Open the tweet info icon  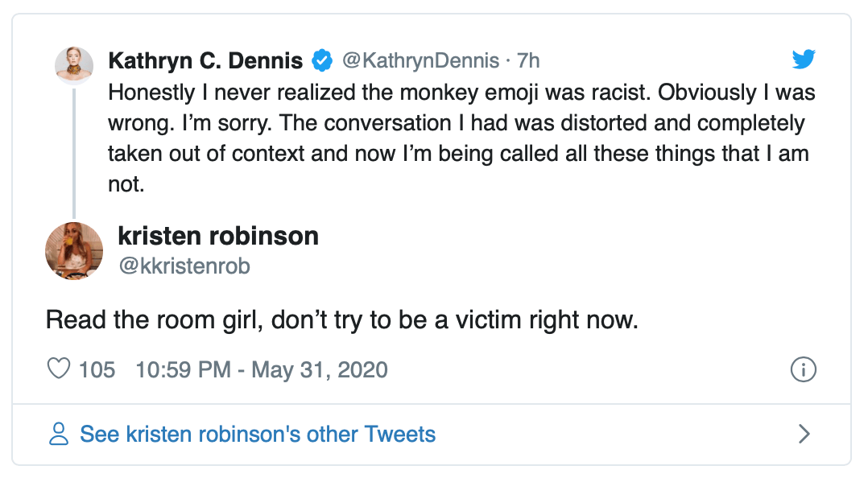pyautogui.click(x=804, y=369)
